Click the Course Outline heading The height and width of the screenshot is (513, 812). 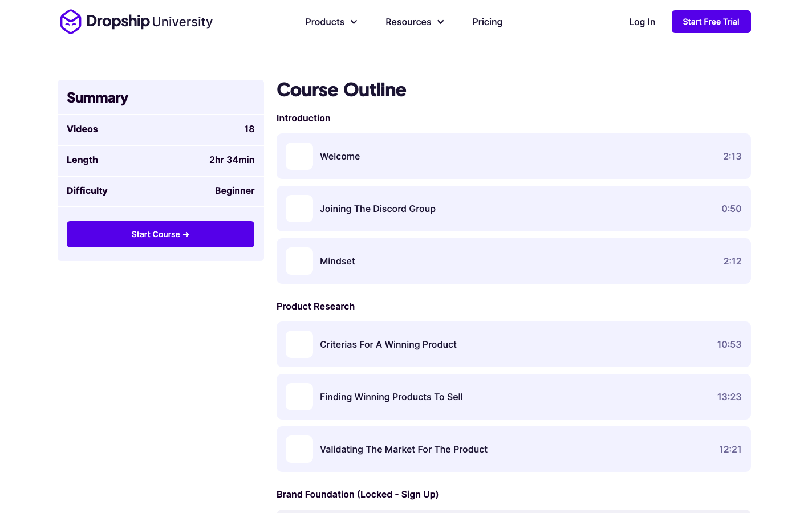(x=342, y=90)
